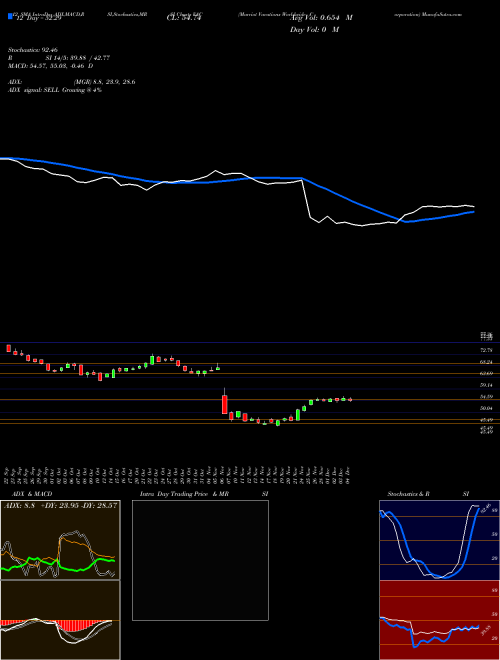Click the '(MGR) 8.8, 23.9, 28.6' ADX values
This screenshot has width=500, height=660.
[104, 82]
